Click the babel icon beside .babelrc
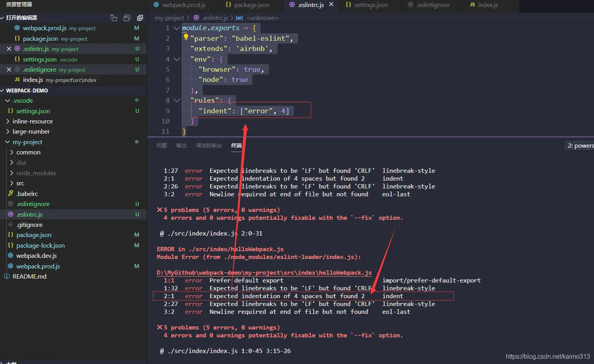 click(x=11, y=193)
